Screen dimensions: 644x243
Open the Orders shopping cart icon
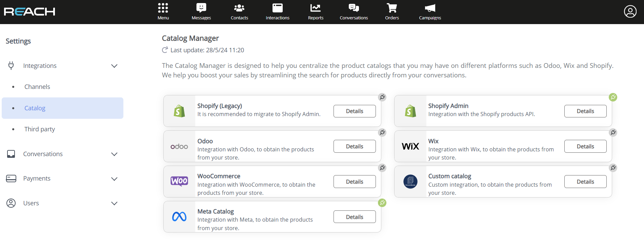(392, 8)
